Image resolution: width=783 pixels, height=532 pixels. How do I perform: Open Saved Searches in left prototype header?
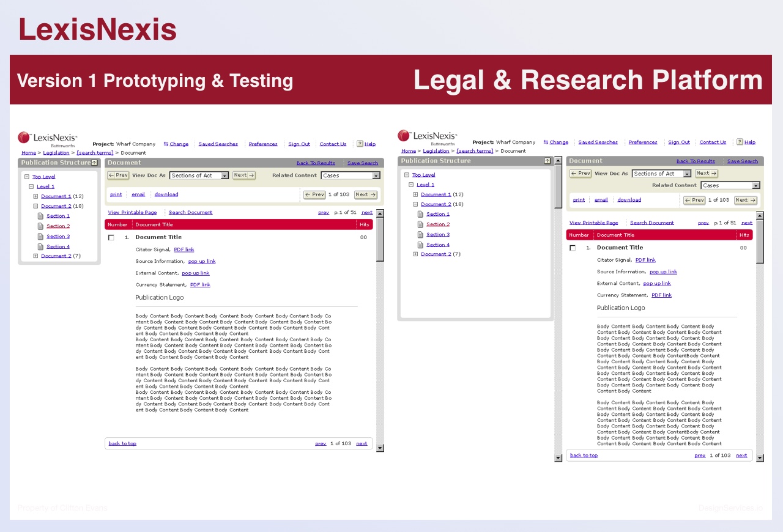click(218, 144)
